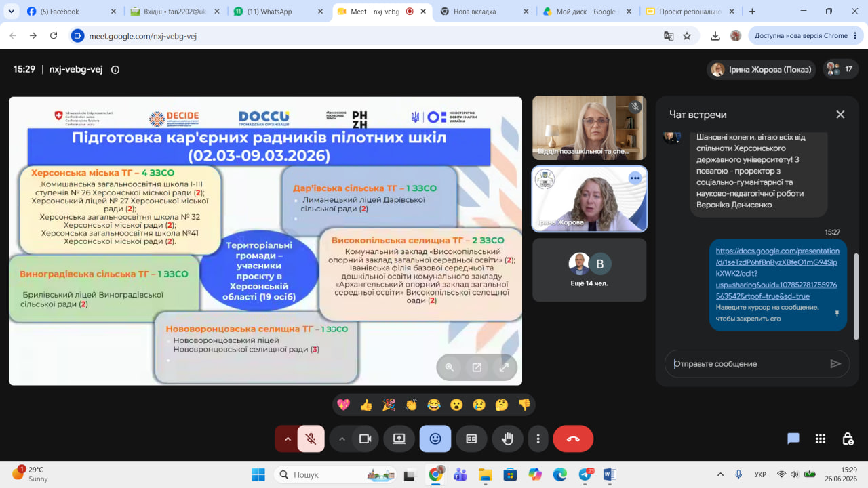This screenshot has height=488, width=868.
Task: Expand audio settings arrow beside microphone
Action: 288,439
